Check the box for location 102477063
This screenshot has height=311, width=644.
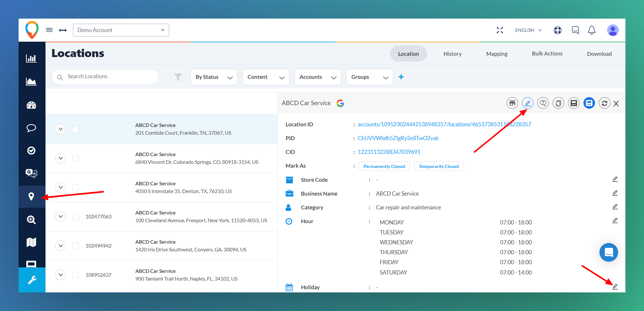click(x=76, y=217)
